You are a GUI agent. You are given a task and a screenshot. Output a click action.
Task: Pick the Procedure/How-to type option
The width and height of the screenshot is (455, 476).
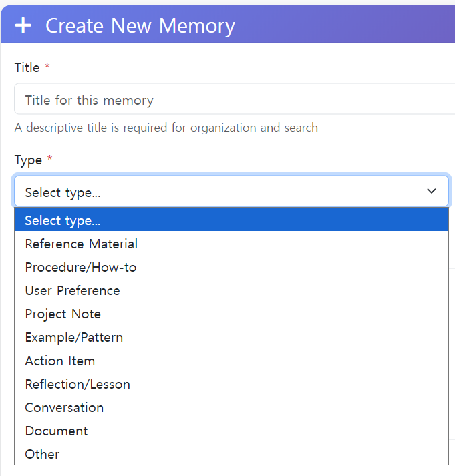81,267
